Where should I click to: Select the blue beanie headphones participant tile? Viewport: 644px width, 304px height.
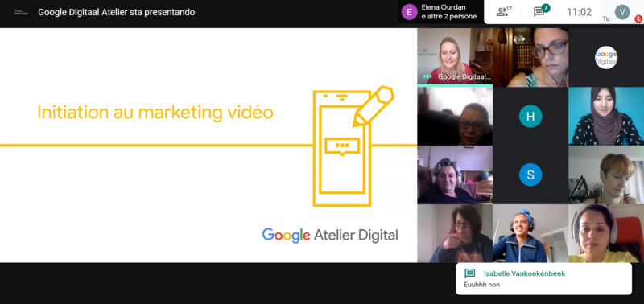530,233
